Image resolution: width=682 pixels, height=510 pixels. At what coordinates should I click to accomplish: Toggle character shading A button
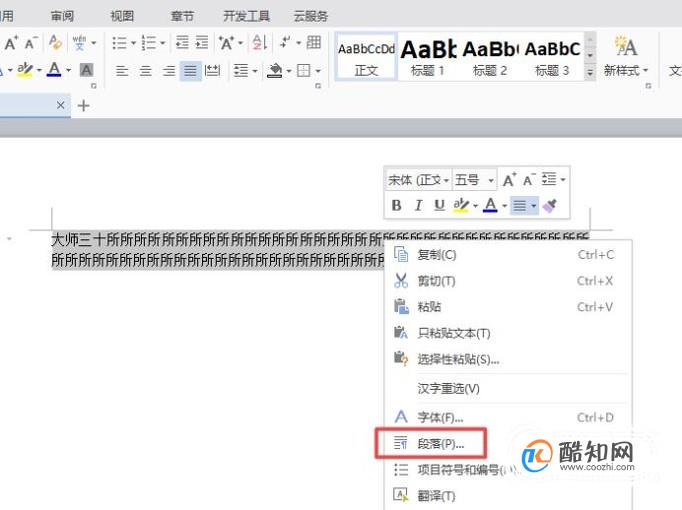click(x=86, y=70)
